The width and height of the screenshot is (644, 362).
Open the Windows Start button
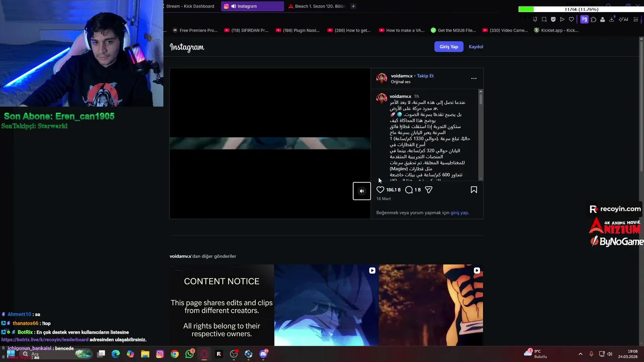point(11,354)
